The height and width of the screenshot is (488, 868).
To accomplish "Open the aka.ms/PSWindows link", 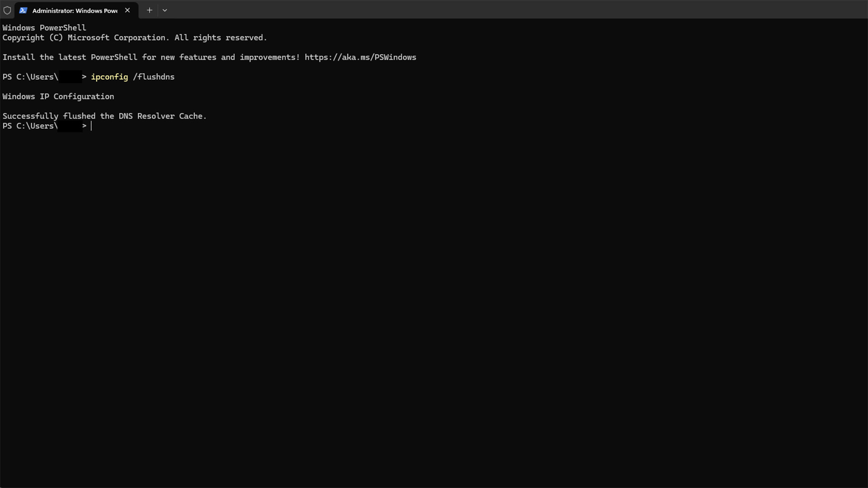I will 360,57.
